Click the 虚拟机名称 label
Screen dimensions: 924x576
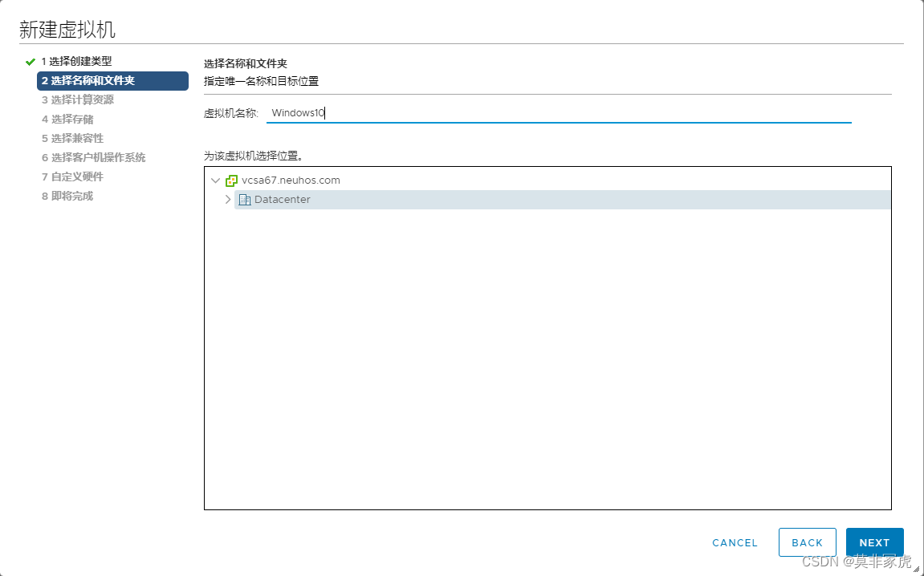tap(231, 113)
